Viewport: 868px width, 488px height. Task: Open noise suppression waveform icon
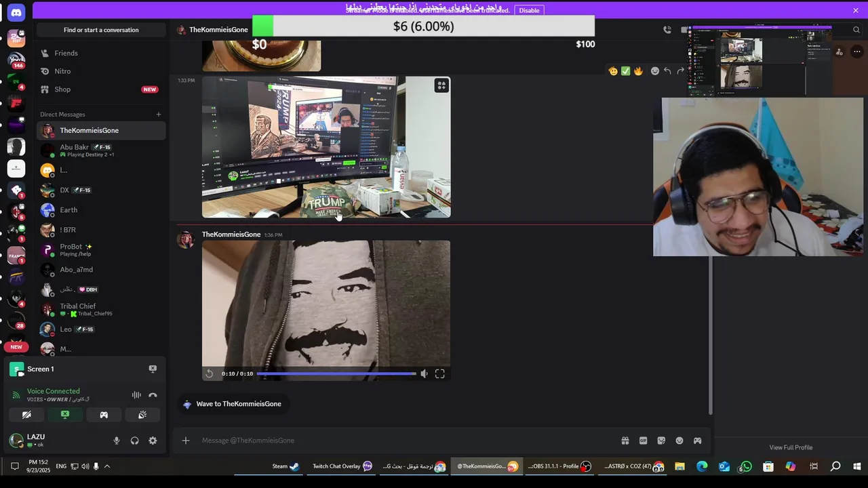click(136, 395)
